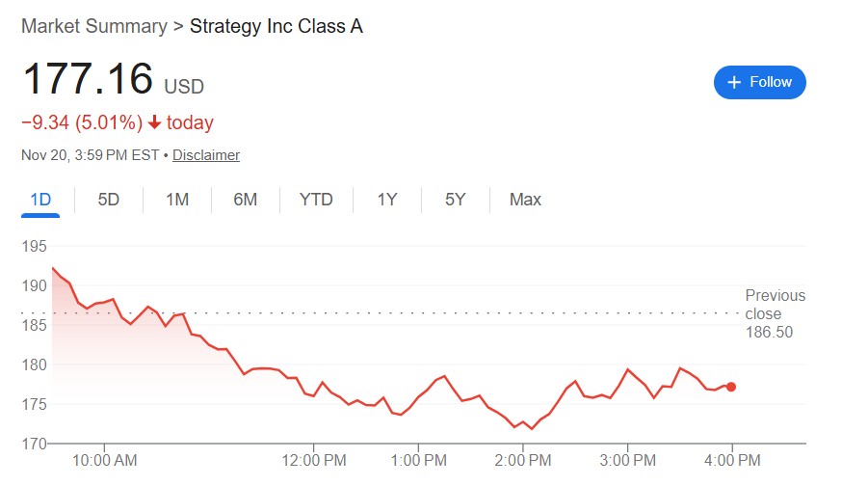868x486 pixels.
Task: Open the Disclaimer link
Action: point(206,154)
